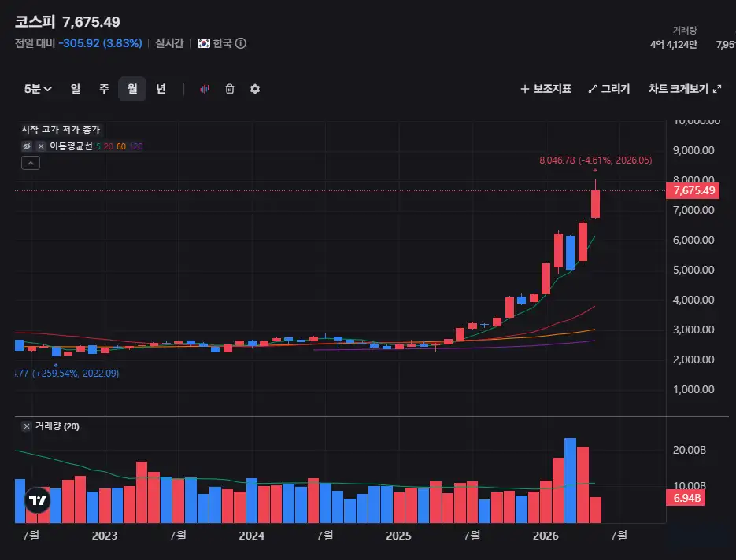Viewport: 736px width, 560px height.
Task: Click the Korean flag icon
Action: [x=204, y=43]
